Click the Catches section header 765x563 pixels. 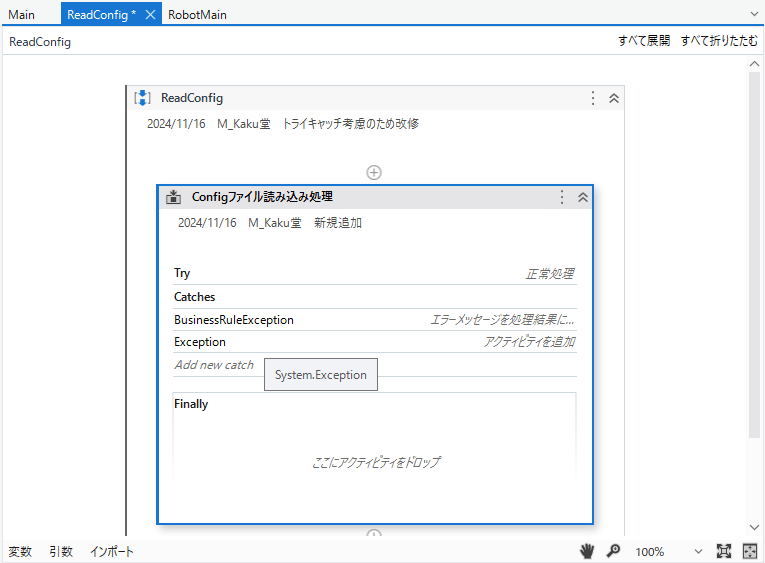click(195, 297)
